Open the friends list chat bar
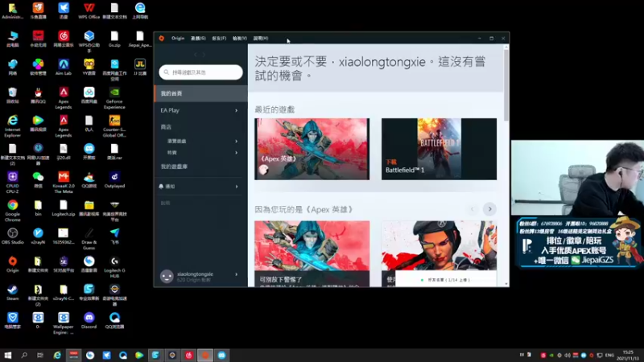Screen dimensions: 644x362 click(x=446, y=280)
